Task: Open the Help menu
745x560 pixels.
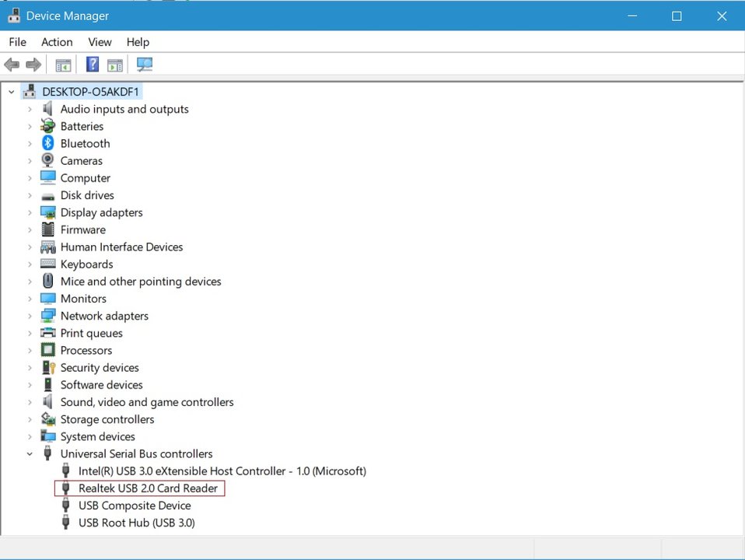Action: (x=138, y=42)
